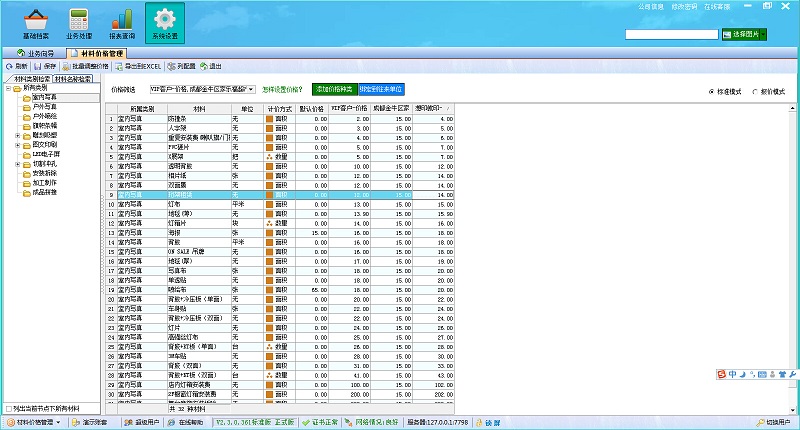Switch to the 业务向导 tab
This screenshot has width=800, height=430.
coord(38,52)
